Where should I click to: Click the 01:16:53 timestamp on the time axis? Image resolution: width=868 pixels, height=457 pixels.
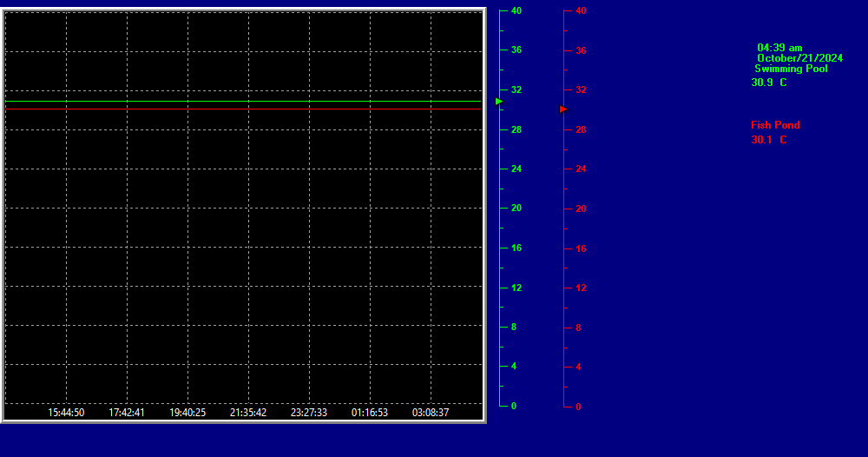tap(370, 413)
